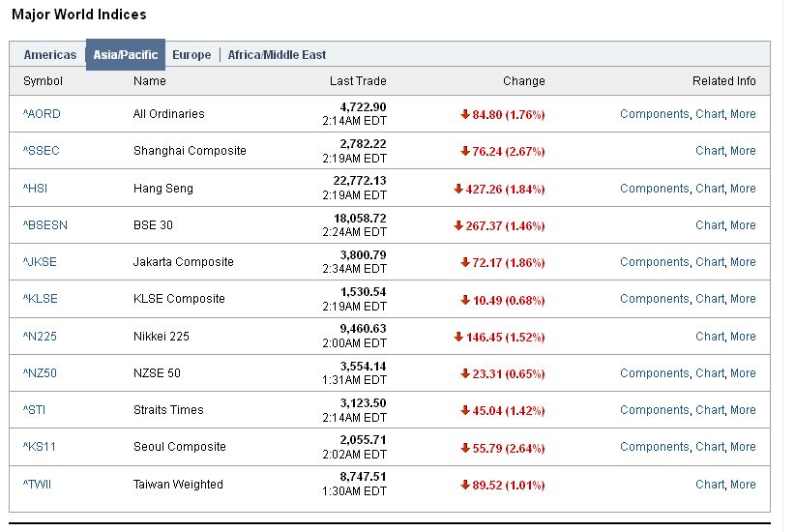Screen dimensions: 795x532
Task: View Chart for Straits Times
Action: pos(710,410)
